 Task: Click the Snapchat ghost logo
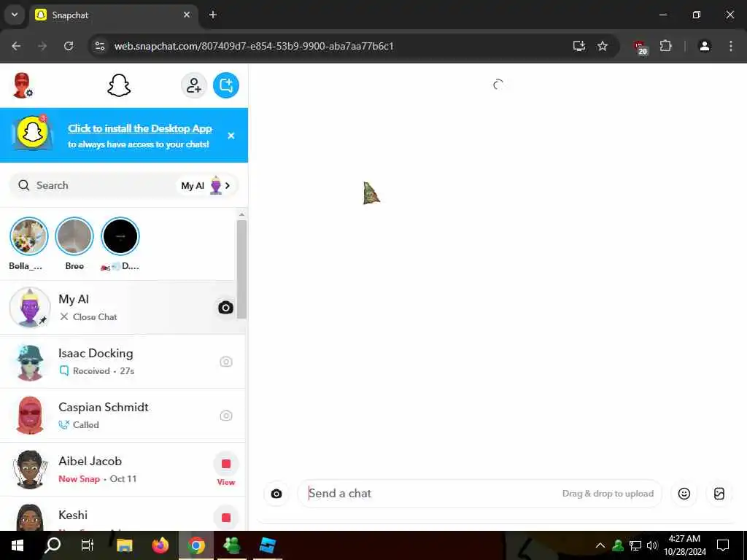[x=119, y=86]
